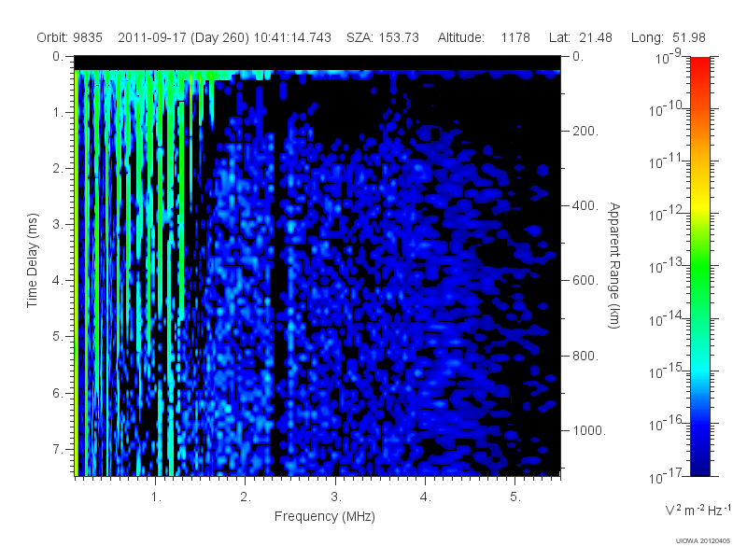
Task: Click the Frequency (MHz) axis label
Action: pyautogui.click(x=325, y=517)
